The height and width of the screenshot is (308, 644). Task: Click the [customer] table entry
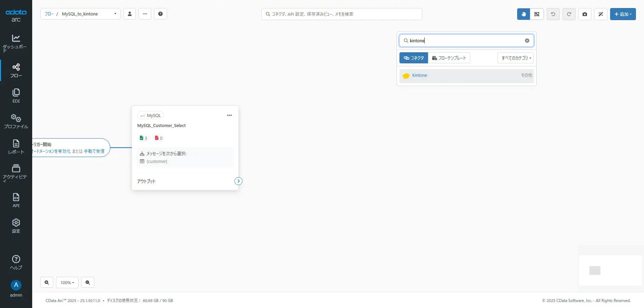click(157, 161)
